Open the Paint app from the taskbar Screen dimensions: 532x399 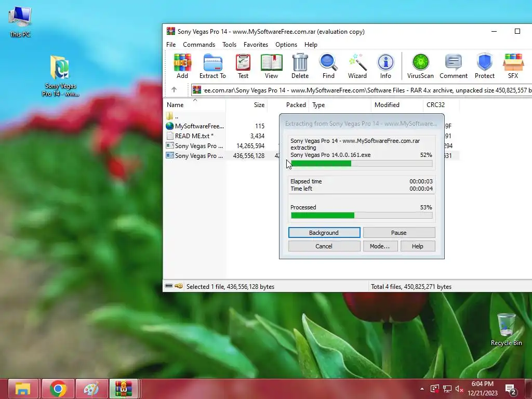click(91, 389)
